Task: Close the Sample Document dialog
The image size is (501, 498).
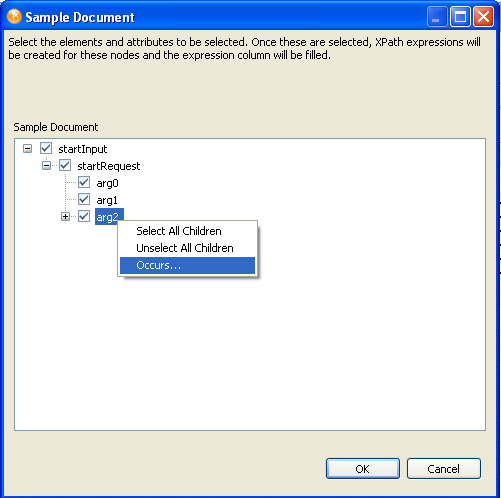Action: (x=483, y=17)
